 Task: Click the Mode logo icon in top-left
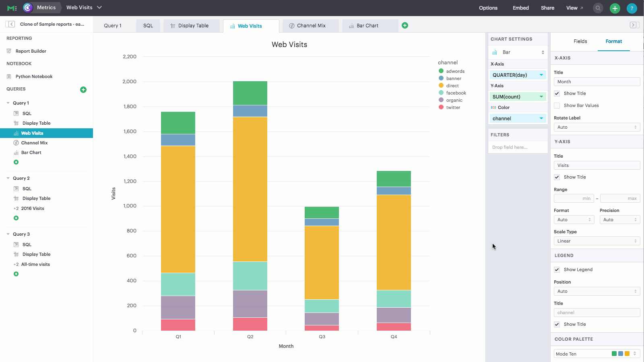point(12,8)
